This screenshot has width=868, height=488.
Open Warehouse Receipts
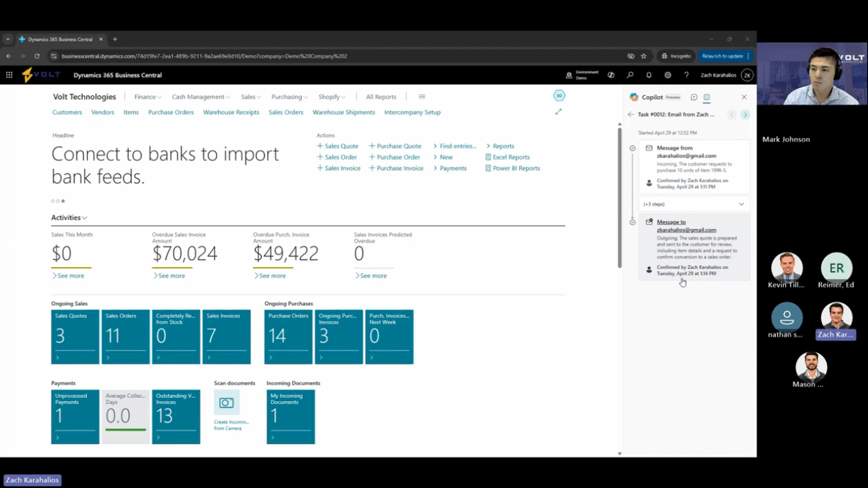[231, 112]
